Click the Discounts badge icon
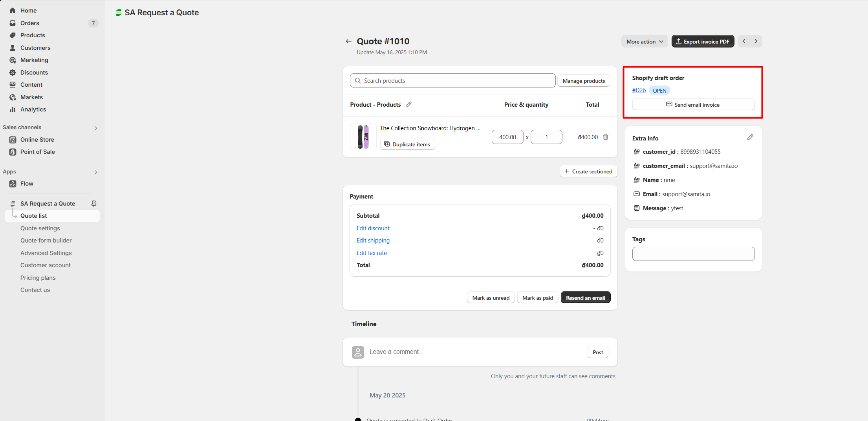The width and height of the screenshot is (868, 421). pos(13,73)
